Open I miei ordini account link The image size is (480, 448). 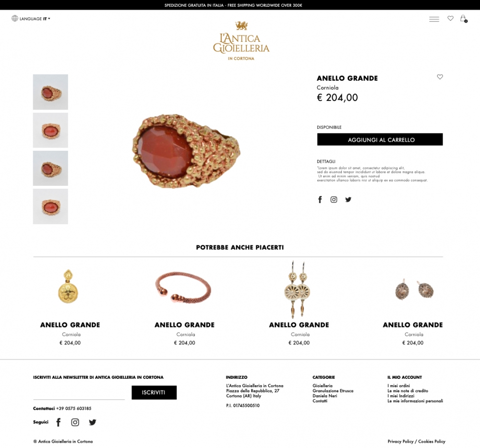point(398,386)
